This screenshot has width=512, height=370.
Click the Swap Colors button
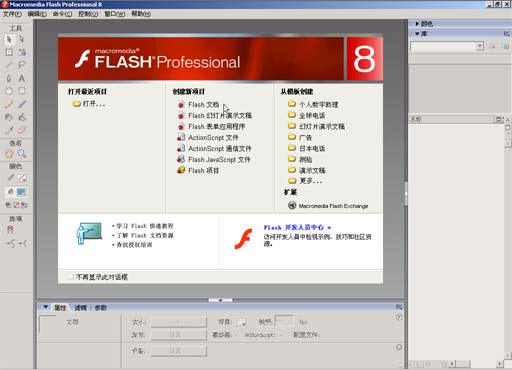point(24,205)
